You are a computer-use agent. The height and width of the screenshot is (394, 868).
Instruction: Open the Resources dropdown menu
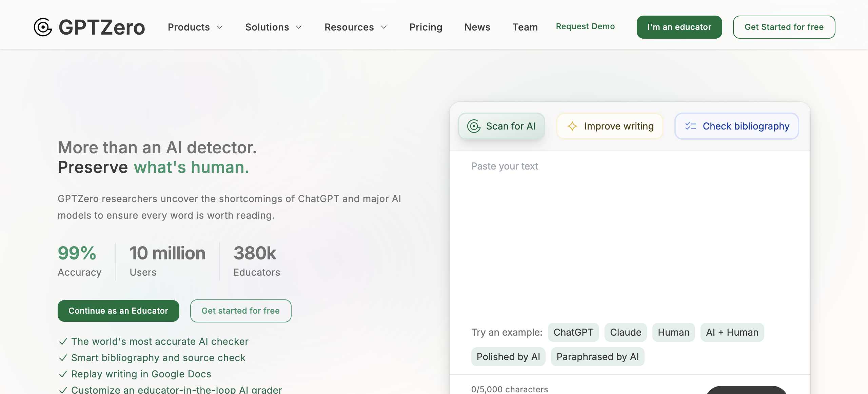click(355, 27)
